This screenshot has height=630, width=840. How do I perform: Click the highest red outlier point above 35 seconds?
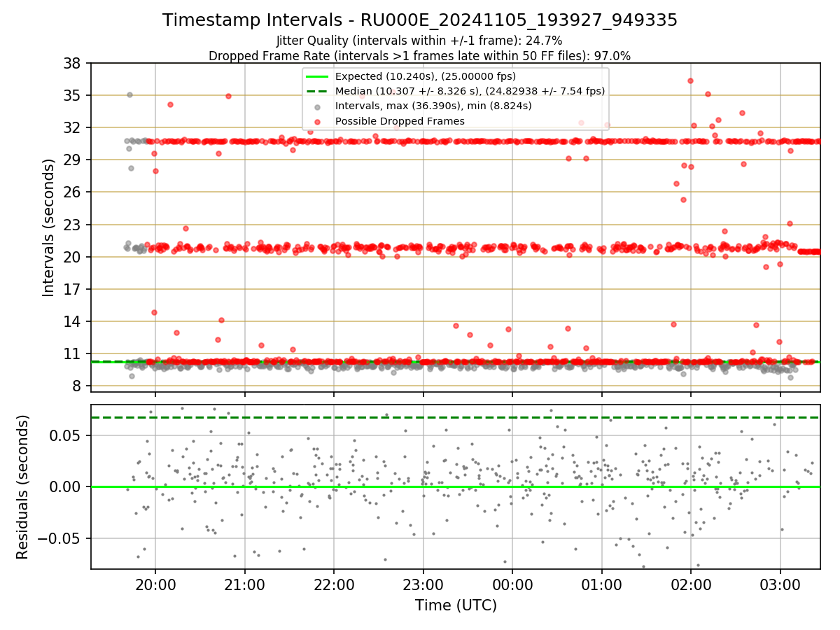tap(690, 80)
